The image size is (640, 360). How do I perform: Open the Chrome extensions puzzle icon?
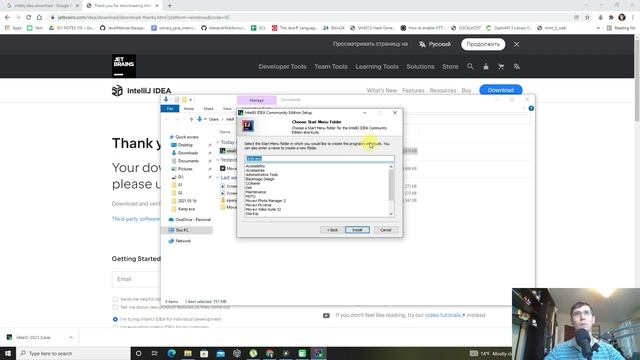[x=611, y=17]
